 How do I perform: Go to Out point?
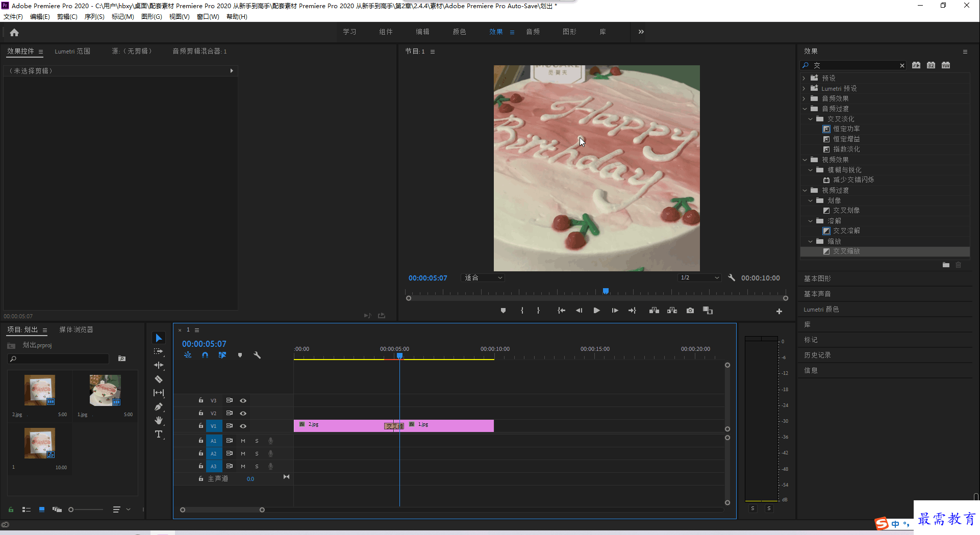click(632, 311)
